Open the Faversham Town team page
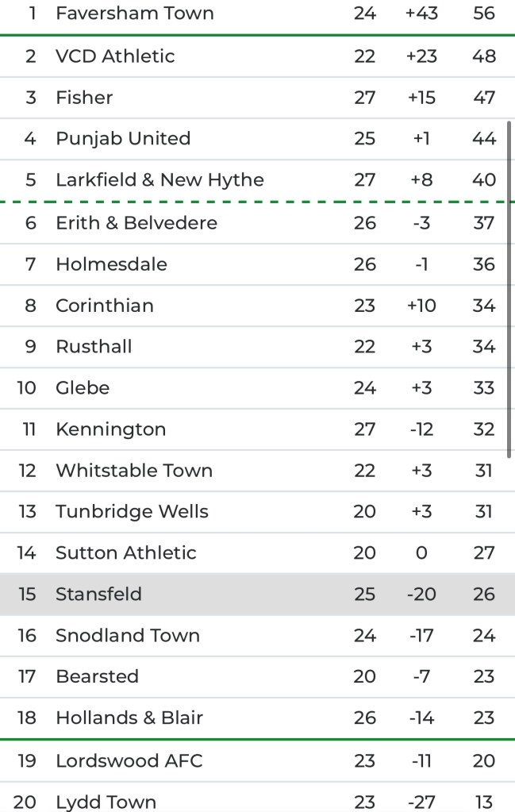515x812 pixels. 134,13
